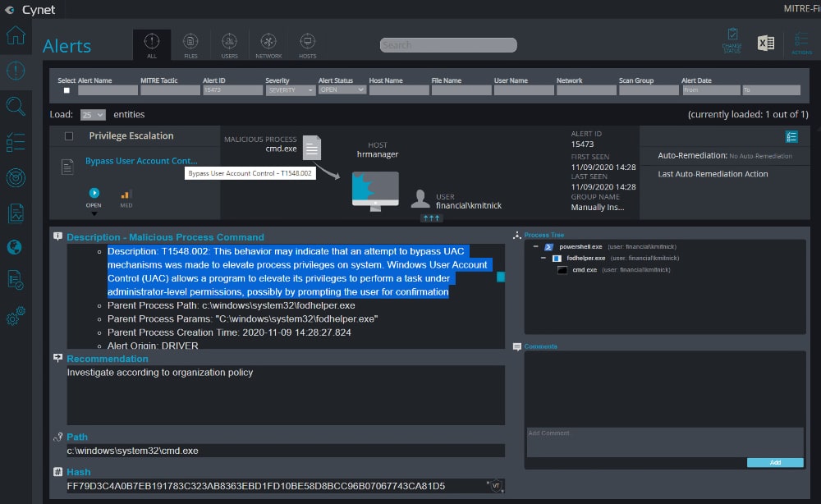Focus the User Name filter field

click(524, 90)
